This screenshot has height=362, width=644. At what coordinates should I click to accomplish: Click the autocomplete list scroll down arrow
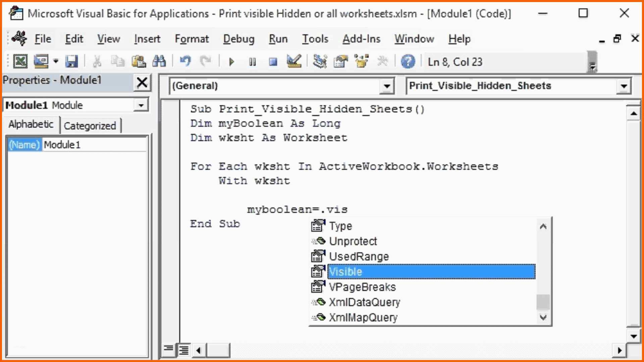[543, 317]
